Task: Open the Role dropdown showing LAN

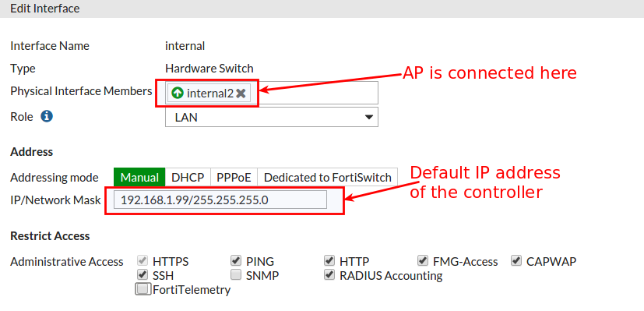Action: pyautogui.click(x=272, y=118)
